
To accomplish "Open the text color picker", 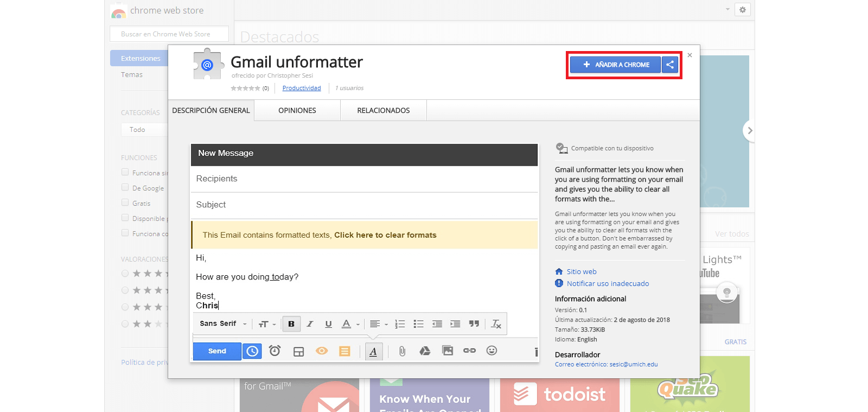I will tap(350, 324).
